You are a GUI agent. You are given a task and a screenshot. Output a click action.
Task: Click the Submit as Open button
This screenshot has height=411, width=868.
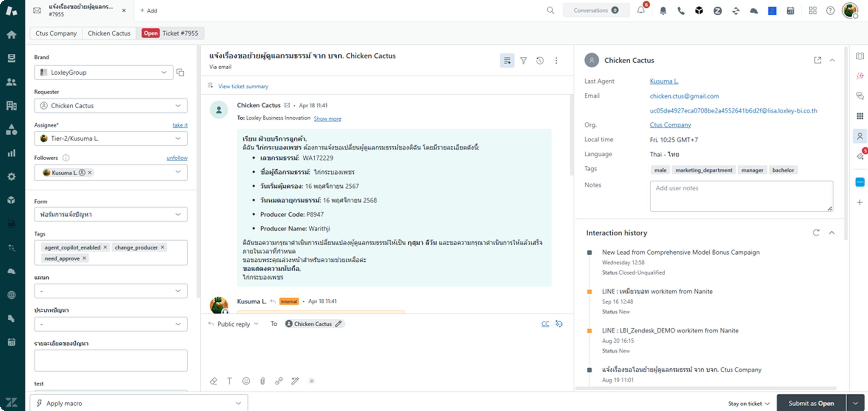pyautogui.click(x=811, y=403)
